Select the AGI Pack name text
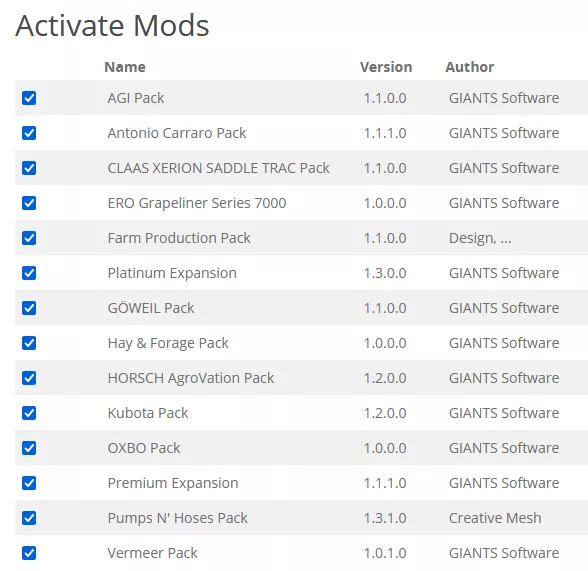The width and height of the screenshot is (588, 571). pyautogui.click(x=136, y=98)
